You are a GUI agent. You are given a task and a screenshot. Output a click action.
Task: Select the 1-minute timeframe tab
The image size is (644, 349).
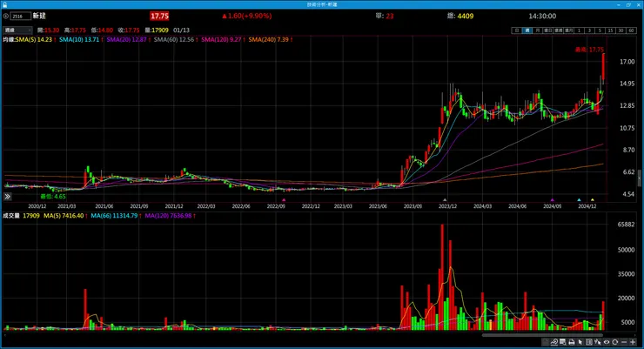click(579, 30)
